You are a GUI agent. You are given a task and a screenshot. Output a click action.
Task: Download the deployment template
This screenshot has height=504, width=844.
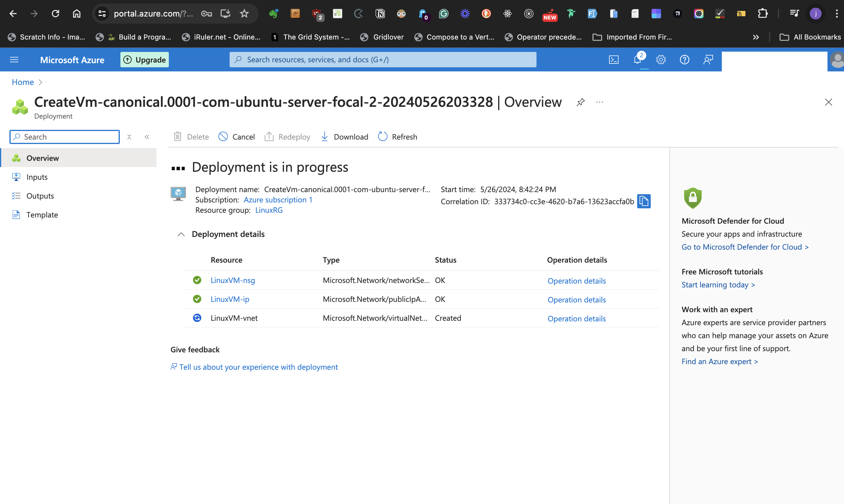tap(344, 137)
